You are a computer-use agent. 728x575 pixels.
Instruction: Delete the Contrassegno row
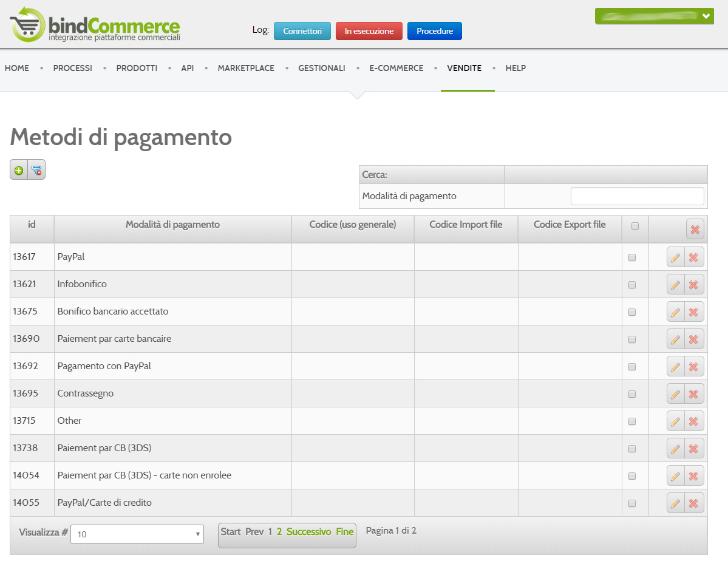693,394
